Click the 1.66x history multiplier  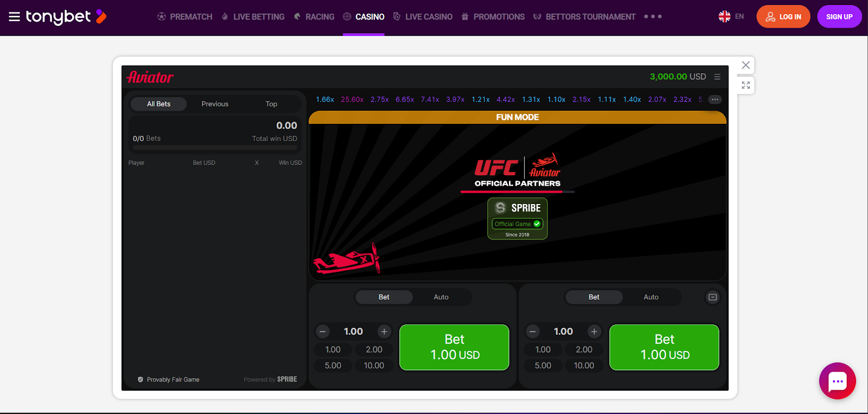325,99
